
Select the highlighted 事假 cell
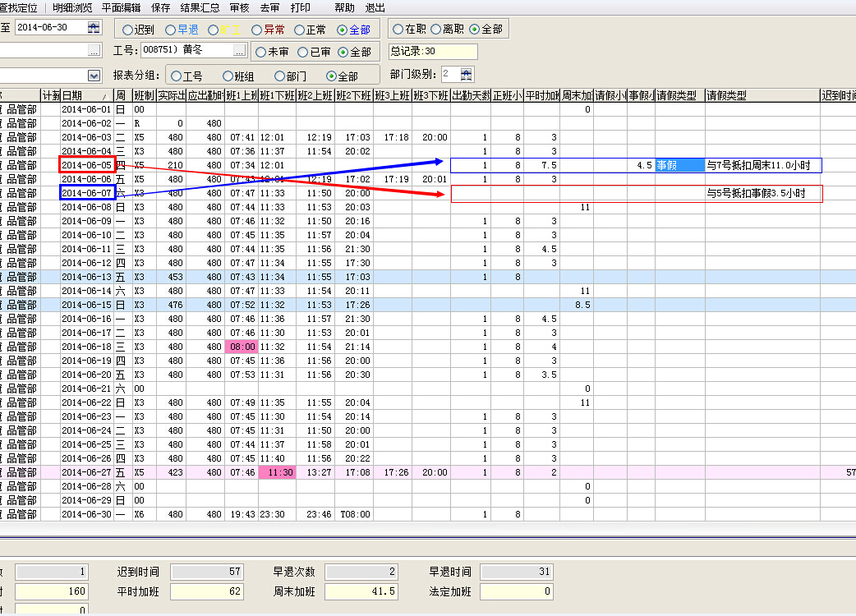tap(679, 165)
